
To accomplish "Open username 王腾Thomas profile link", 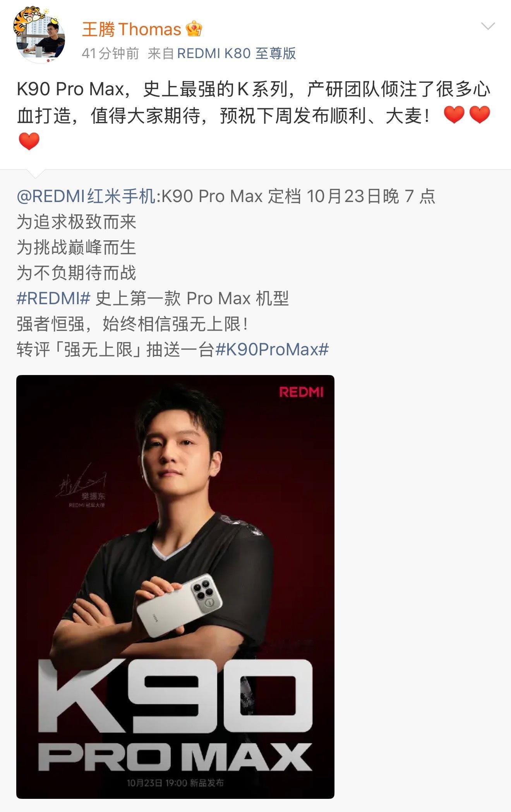I will (132, 29).
